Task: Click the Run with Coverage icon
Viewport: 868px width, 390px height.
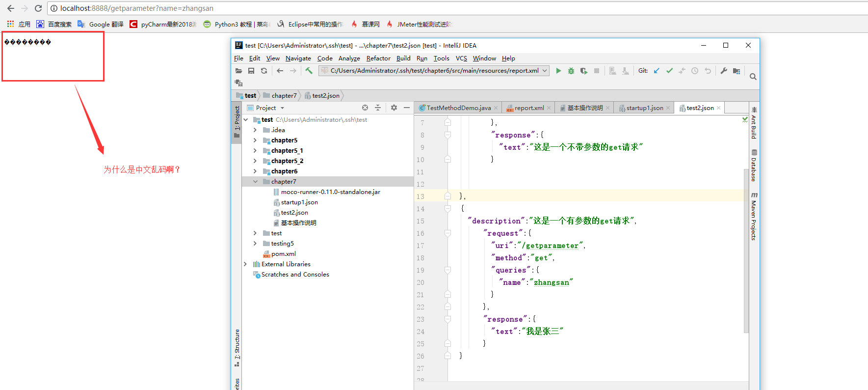Action: pyautogui.click(x=584, y=71)
